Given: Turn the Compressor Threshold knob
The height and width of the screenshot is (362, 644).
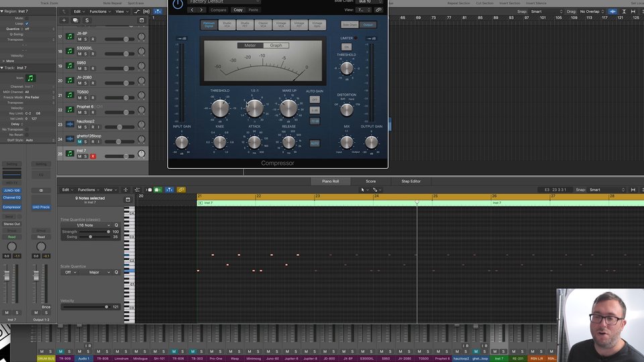Looking at the screenshot, I should click(220, 108).
